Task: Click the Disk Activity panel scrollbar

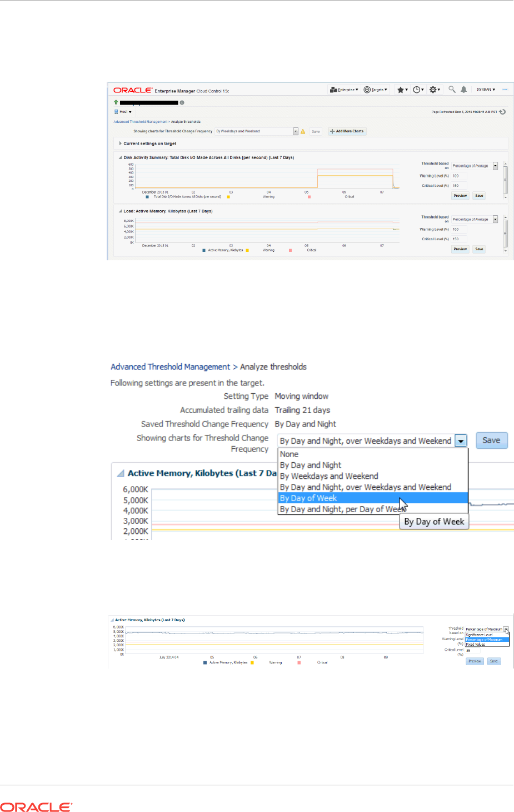Action: pos(505,180)
